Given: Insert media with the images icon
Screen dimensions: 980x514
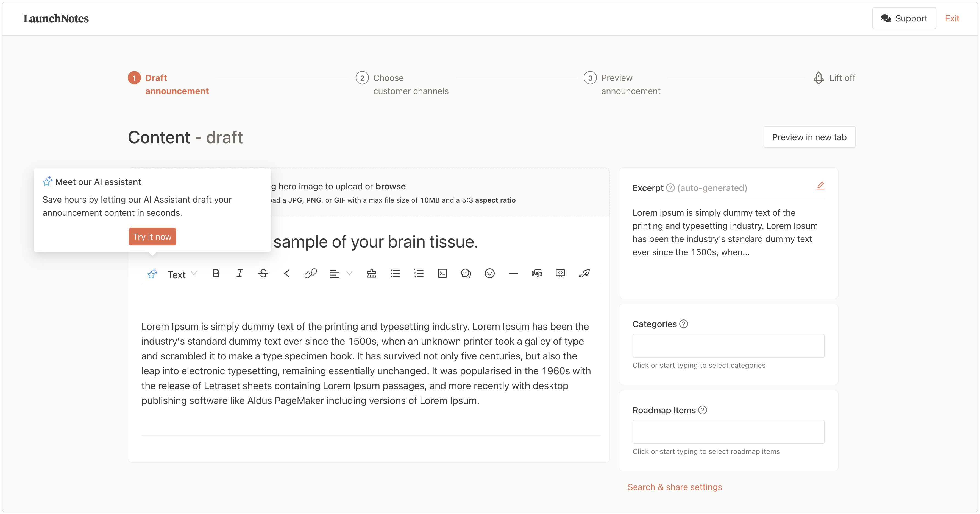Looking at the screenshot, I should coord(537,273).
